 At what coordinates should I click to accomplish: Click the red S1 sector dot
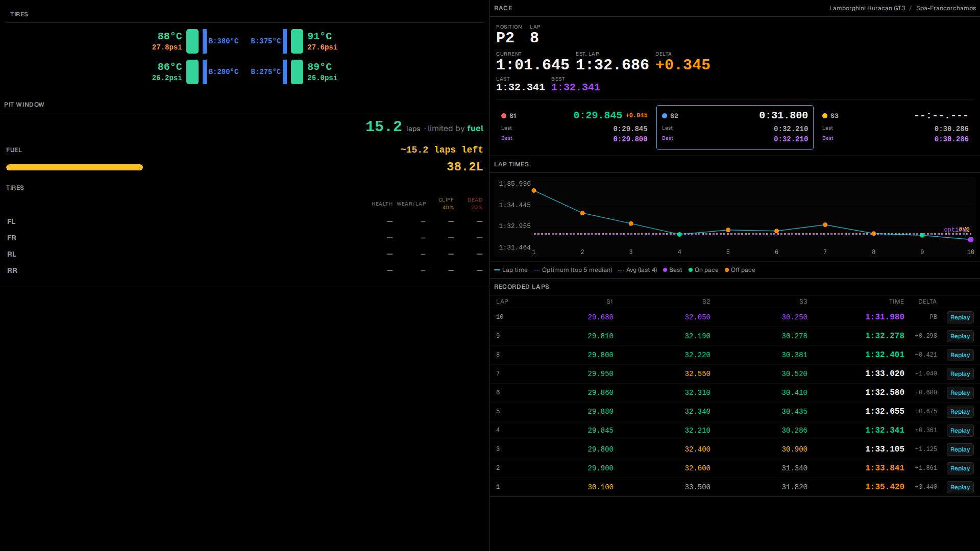pos(504,116)
